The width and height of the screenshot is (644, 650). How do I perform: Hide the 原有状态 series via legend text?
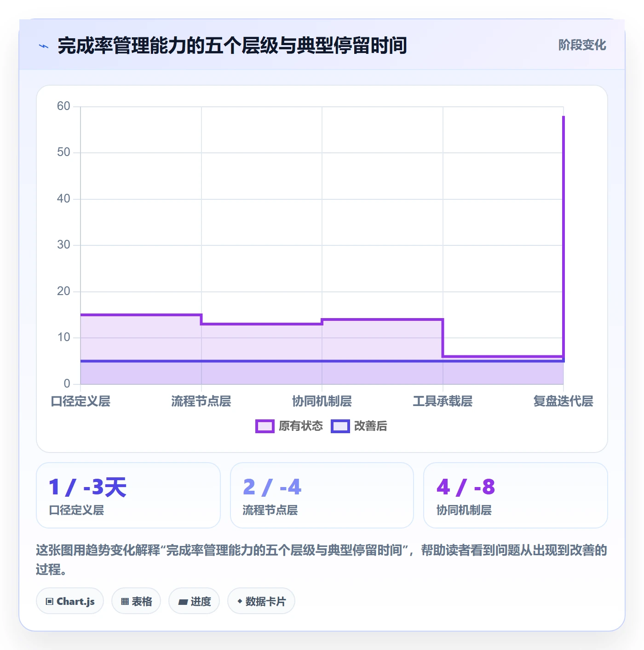click(x=301, y=426)
